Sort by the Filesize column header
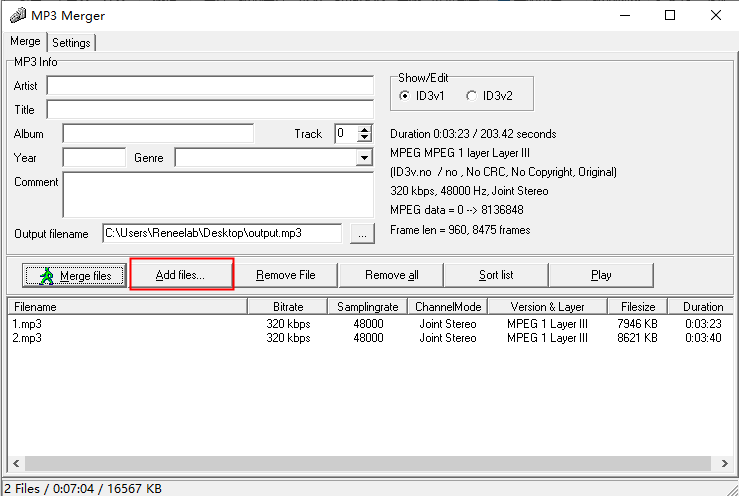Viewport: 739px width, 496px height. click(x=638, y=307)
